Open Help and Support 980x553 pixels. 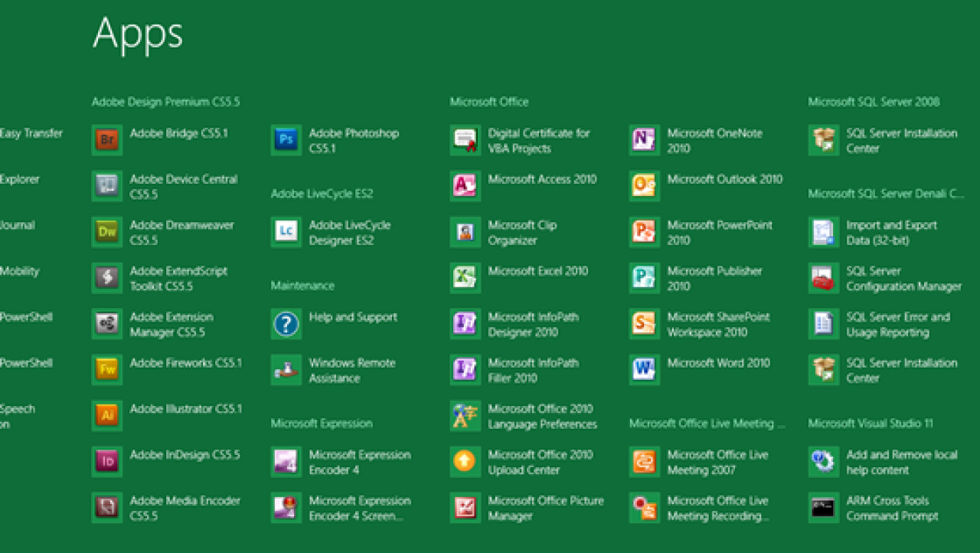335,324
